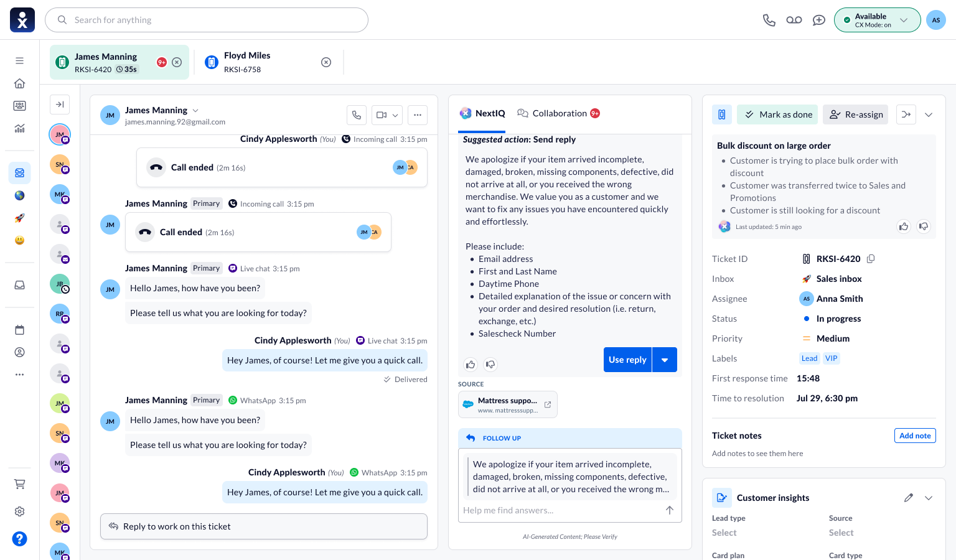Open Source Select dropdown
The height and width of the screenshot is (560, 956).
click(x=841, y=533)
